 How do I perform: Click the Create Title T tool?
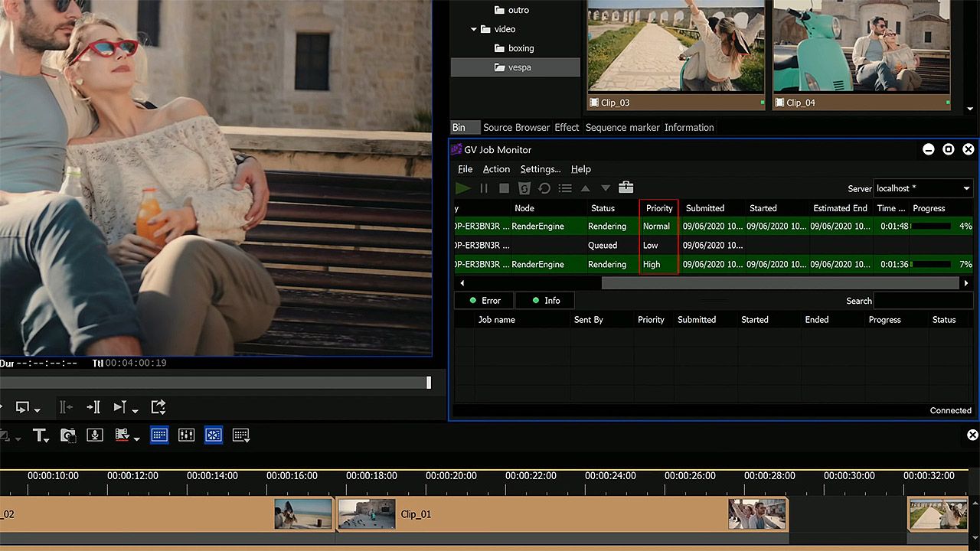click(39, 435)
